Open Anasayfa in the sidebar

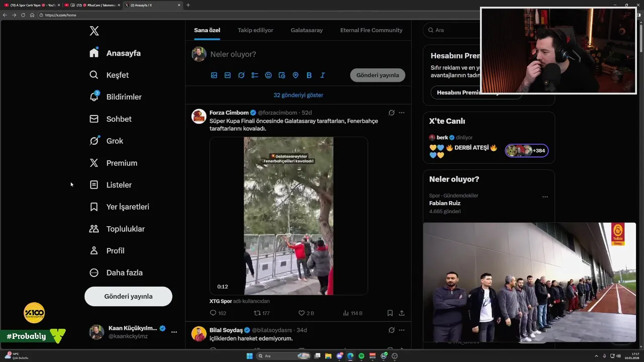(115, 53)
